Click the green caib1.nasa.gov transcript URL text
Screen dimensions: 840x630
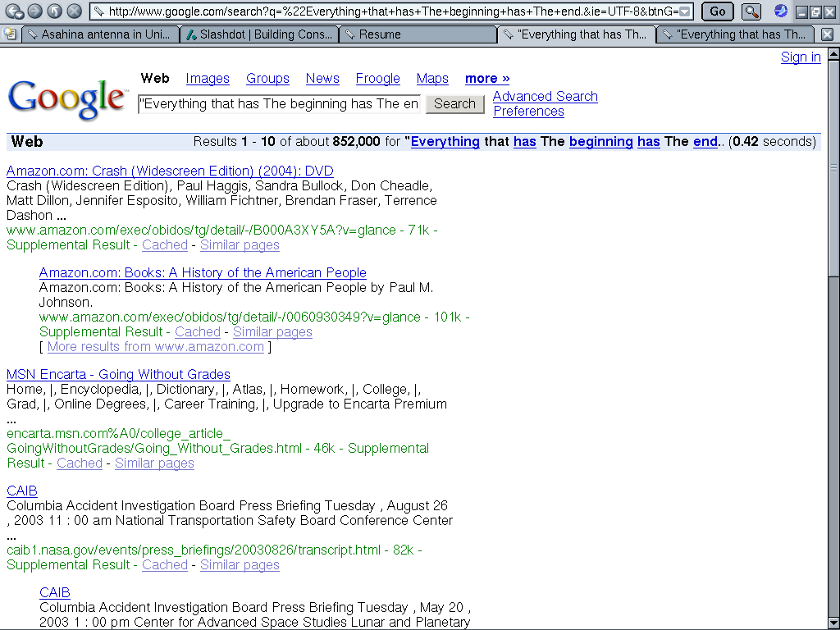(194, 550)
